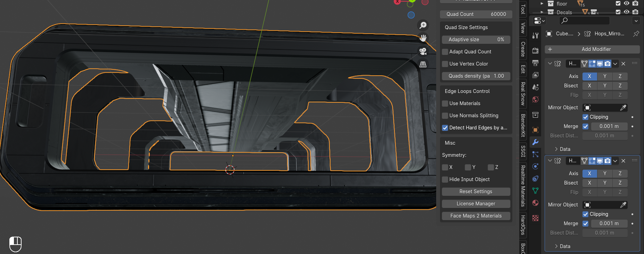
Task: Pin the properties editor with the pin icon
Action: pos(636,34)
